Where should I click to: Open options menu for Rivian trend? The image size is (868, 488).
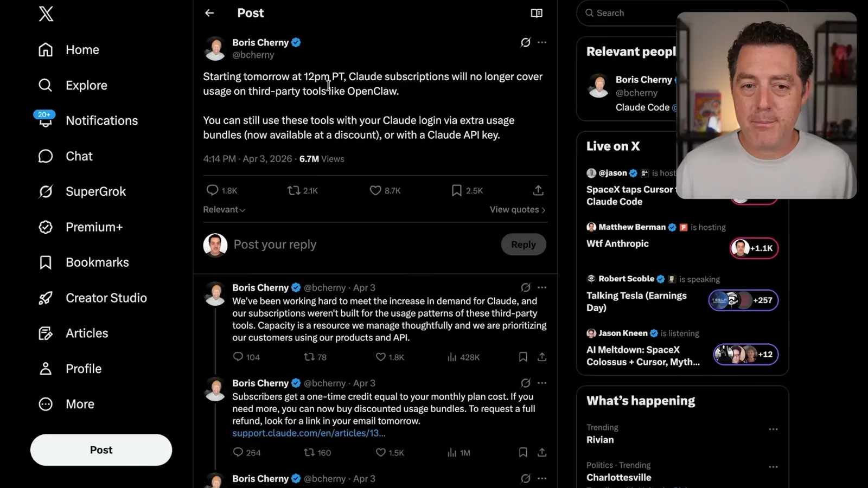tap(773, 429)
